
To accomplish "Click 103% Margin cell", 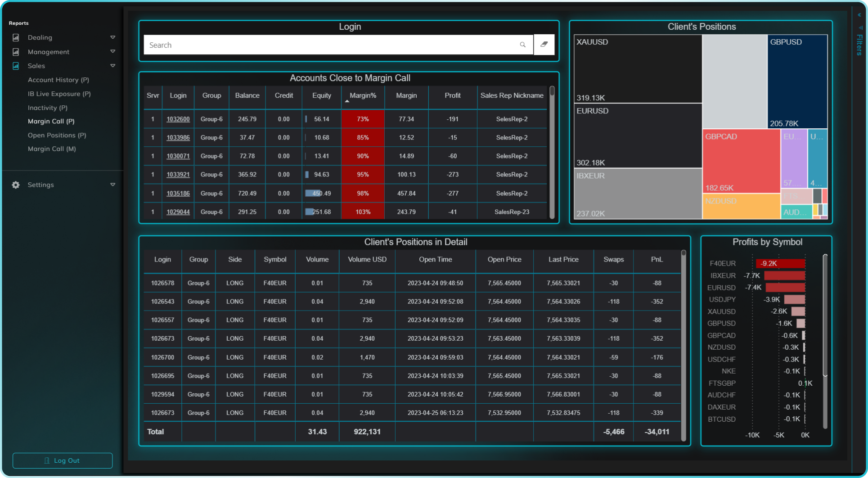I will [x=363, y=212].
